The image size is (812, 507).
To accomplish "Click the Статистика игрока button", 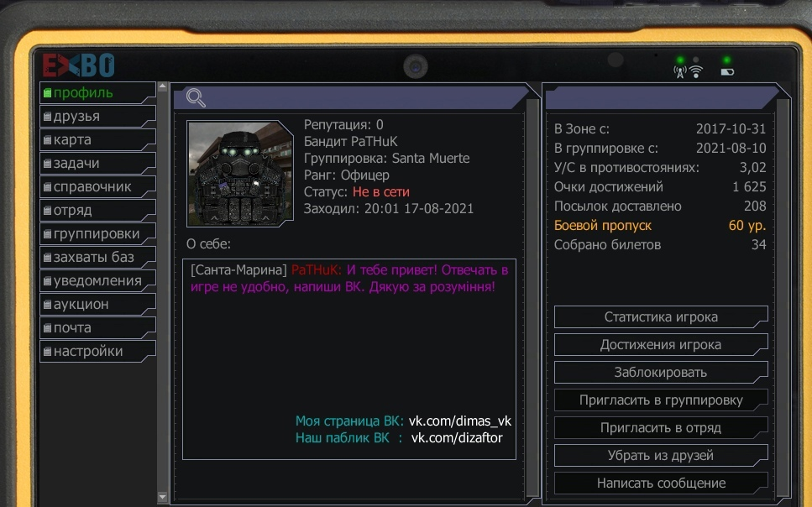I will [x=661, y=317].
